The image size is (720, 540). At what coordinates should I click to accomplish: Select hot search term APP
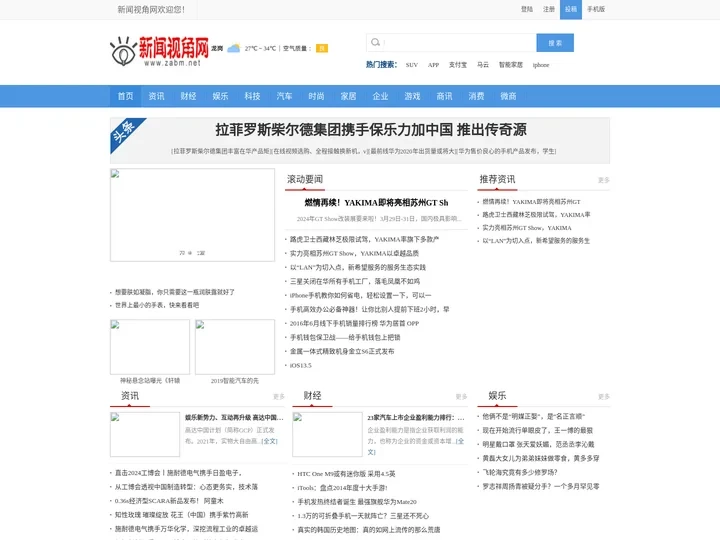click(x=433, y=65)
